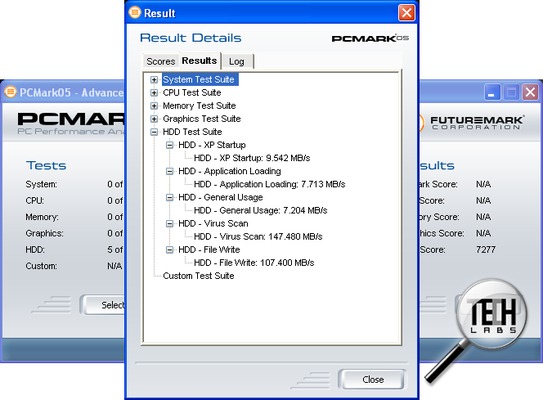
Task: Expand the System Test Suite node
Action: coord(154,80)
